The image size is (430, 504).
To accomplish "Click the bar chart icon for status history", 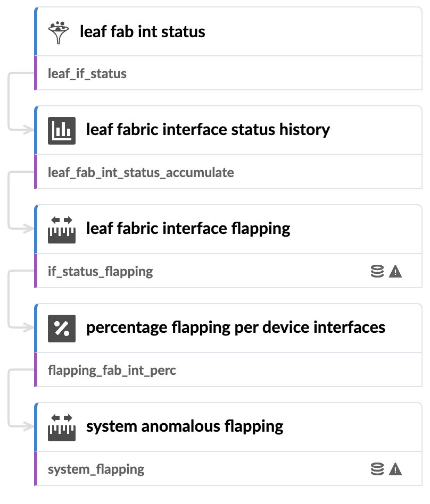I will click(62, 130).
